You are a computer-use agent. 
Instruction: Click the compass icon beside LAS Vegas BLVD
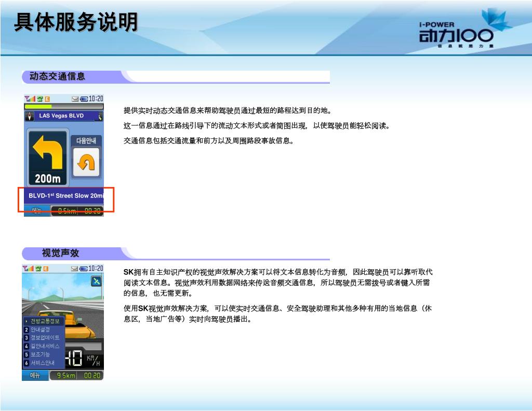coord(30,116)
